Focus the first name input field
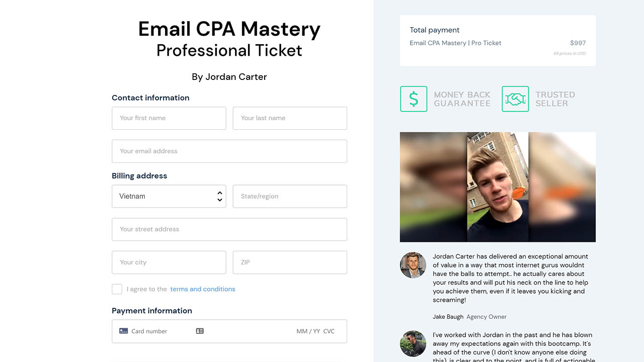644x362 pixels. [x=169, y=118]
